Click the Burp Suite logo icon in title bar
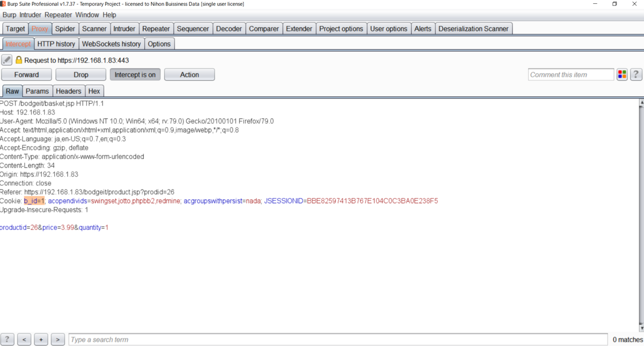644x346 pixels. pos(3,4)
